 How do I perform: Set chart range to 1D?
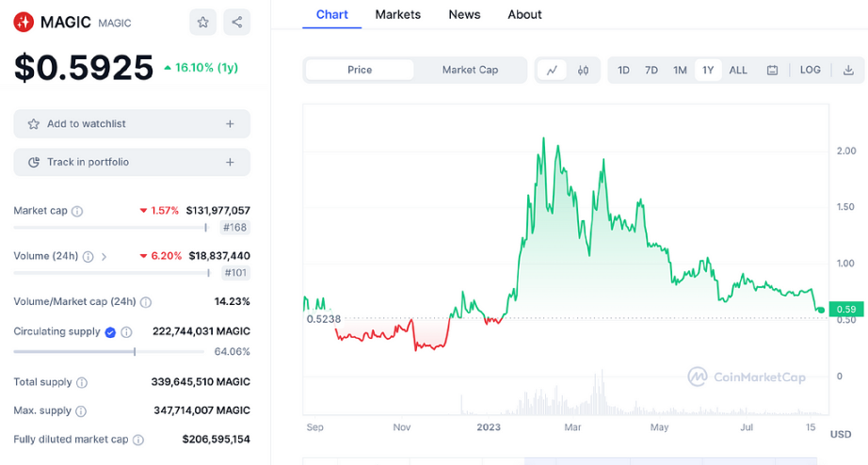click(623, 71)
